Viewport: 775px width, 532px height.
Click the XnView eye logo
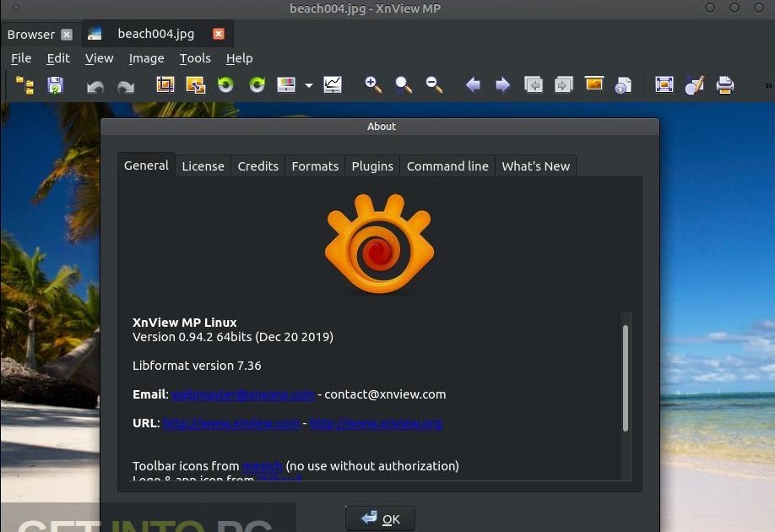(x=379, y=243)
